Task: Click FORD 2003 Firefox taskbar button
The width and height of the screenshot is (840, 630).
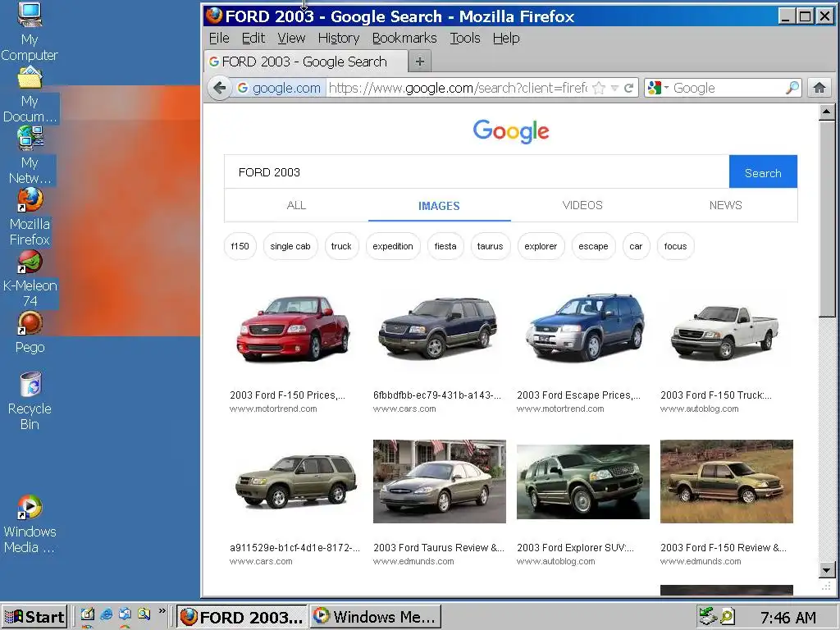Action: click(x=242, y=617)
